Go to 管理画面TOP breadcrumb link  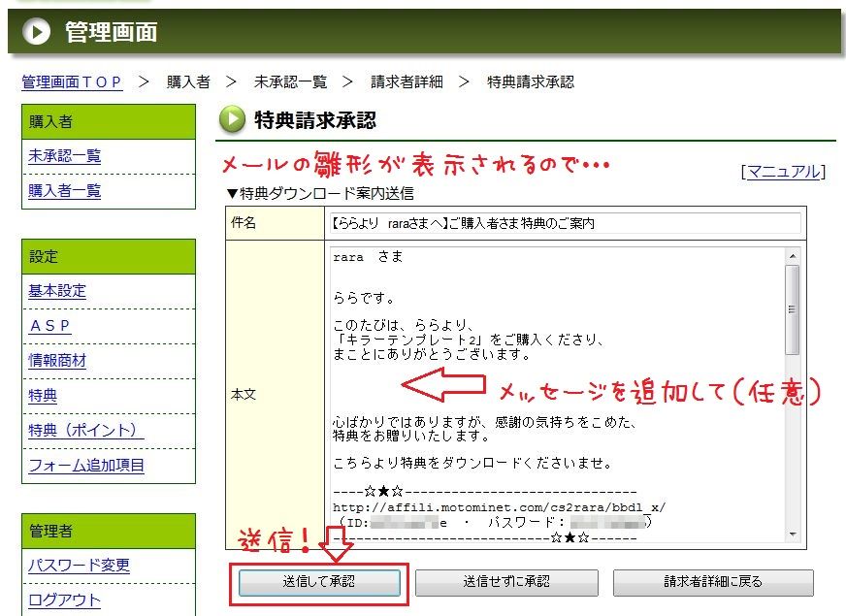click(x=72, y=82)
